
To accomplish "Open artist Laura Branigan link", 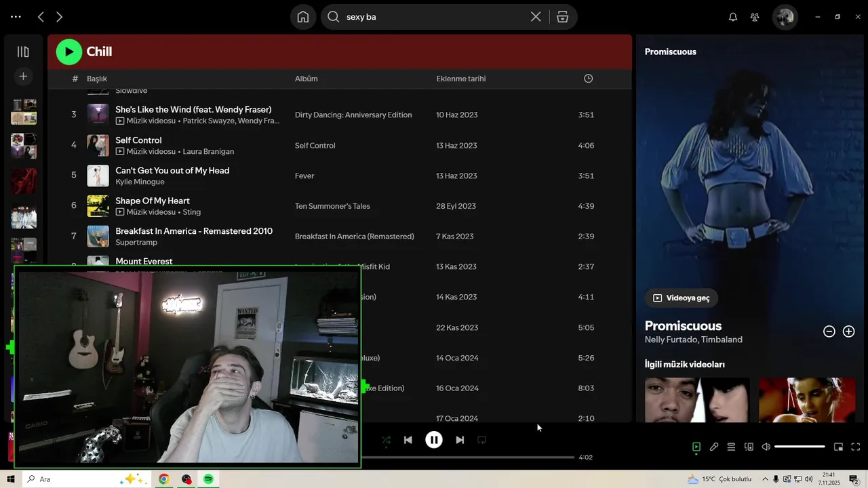I will point(208,152).
